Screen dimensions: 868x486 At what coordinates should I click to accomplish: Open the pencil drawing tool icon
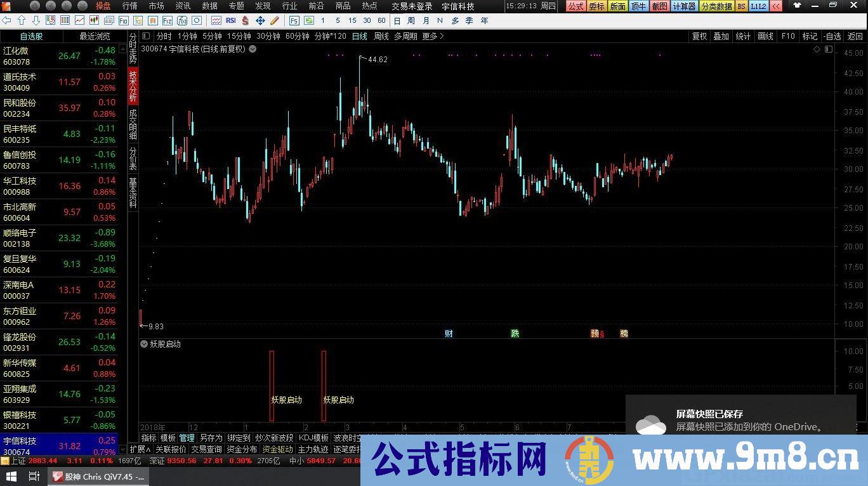click(x=275, y=20)
